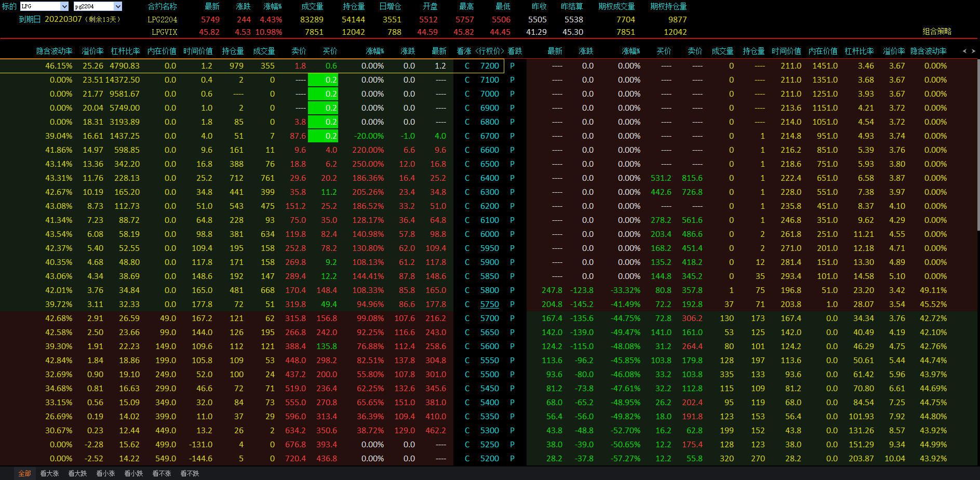This screenshot has height=480, width=980.
Task: Click the 组合策略 button
Action: pos(937,31)
